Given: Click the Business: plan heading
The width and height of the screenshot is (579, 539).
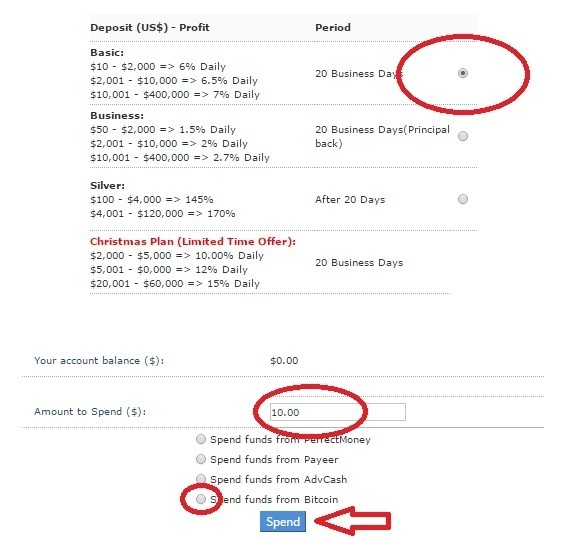Looking at the screenshot, I should click(117, 116).
